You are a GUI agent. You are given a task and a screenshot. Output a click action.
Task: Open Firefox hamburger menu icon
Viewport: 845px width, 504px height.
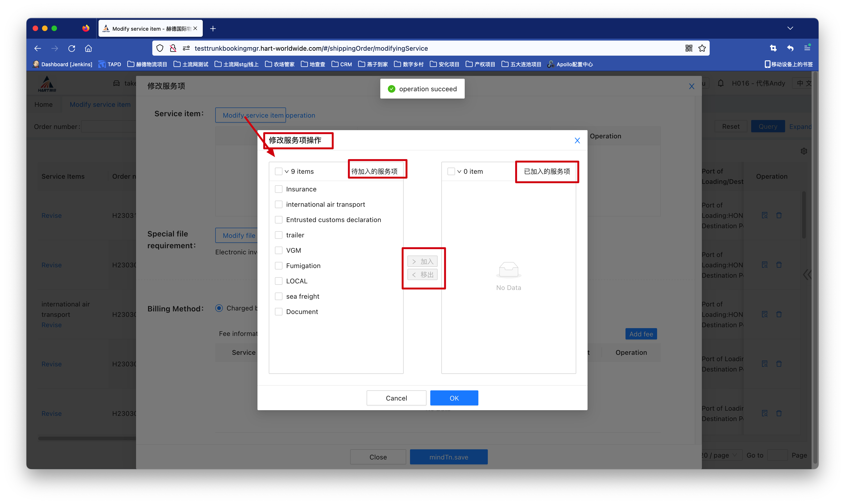pyautogui.click(x=807, y=48)
